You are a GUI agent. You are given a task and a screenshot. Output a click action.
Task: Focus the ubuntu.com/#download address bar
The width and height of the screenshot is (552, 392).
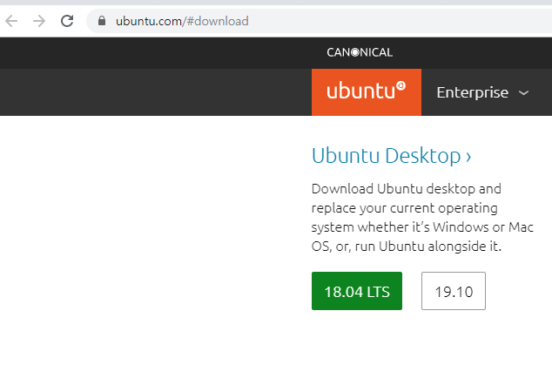tap(319, 21)
